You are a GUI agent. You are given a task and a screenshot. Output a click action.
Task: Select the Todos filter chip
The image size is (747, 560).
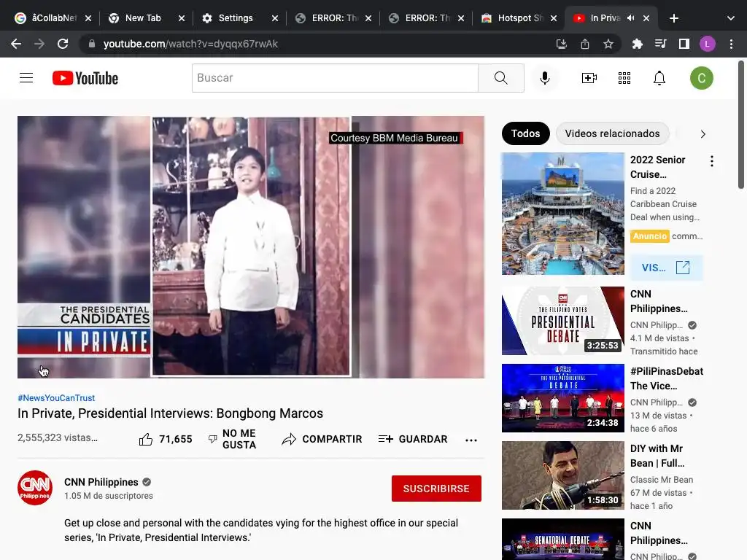pyautogui.click(x=525, y=133)
